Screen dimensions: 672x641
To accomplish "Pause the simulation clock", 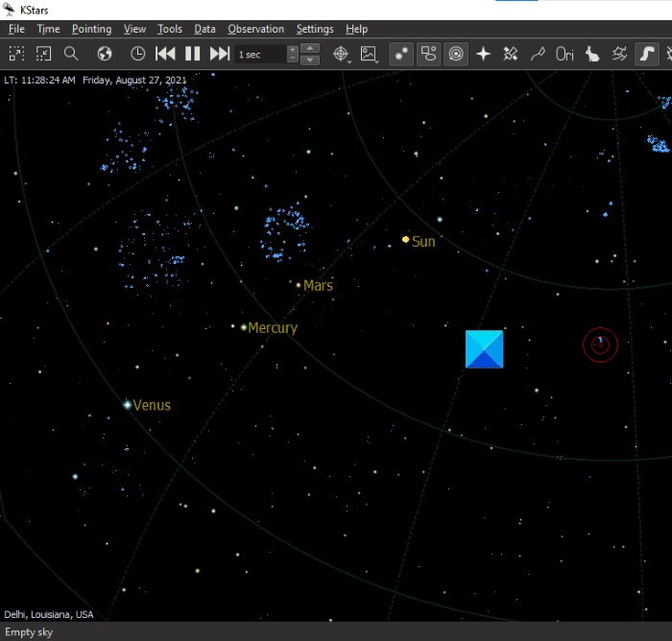I will tap(192, 54).
